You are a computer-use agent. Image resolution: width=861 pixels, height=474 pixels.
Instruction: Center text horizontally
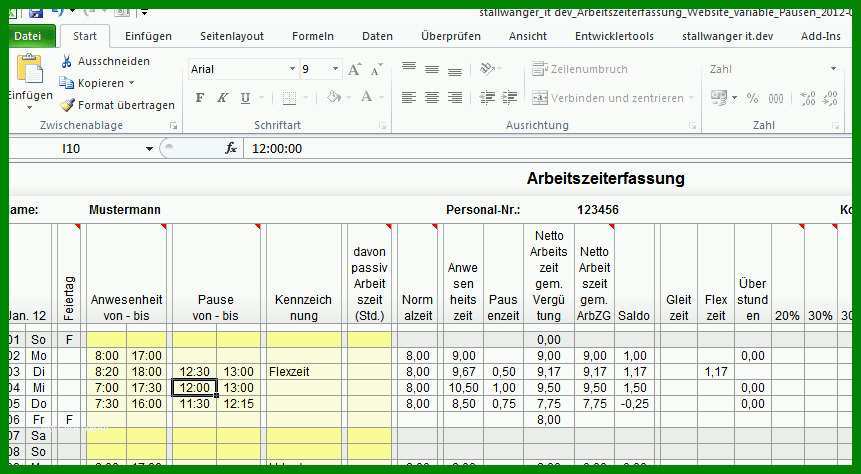(432, 98)
